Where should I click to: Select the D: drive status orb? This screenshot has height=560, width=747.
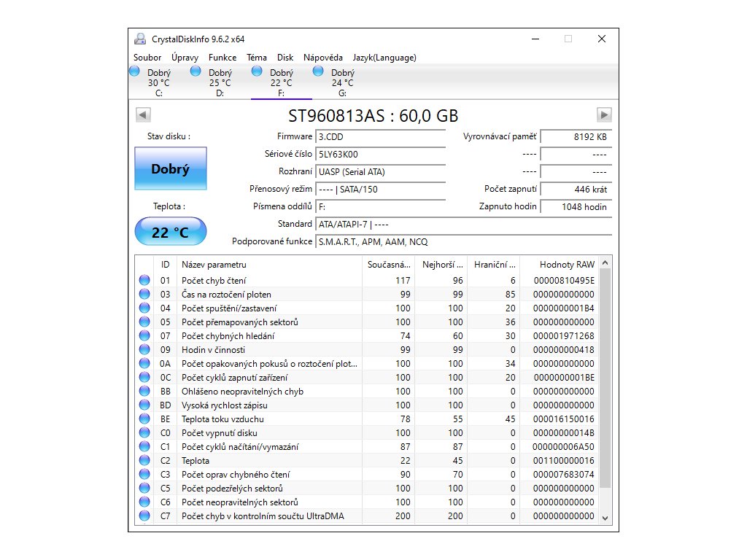pos(196,71)
